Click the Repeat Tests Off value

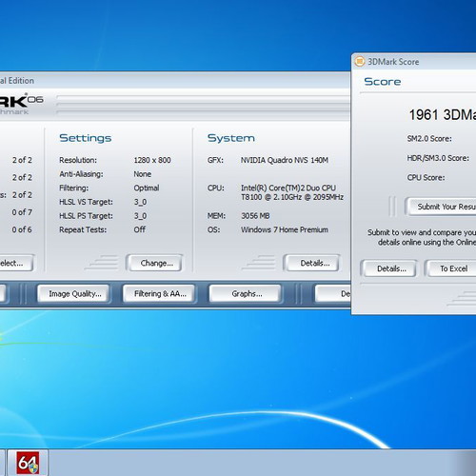[140, 229]
